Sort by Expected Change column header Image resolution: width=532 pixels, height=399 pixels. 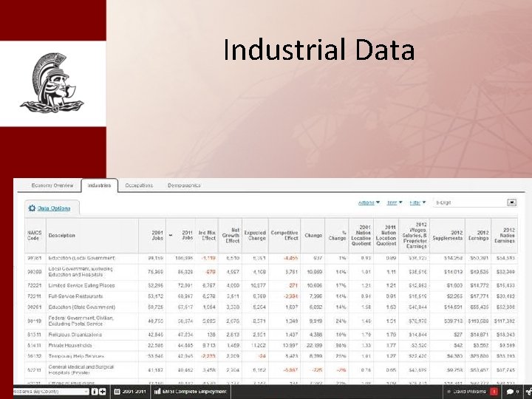pos(255,236)
